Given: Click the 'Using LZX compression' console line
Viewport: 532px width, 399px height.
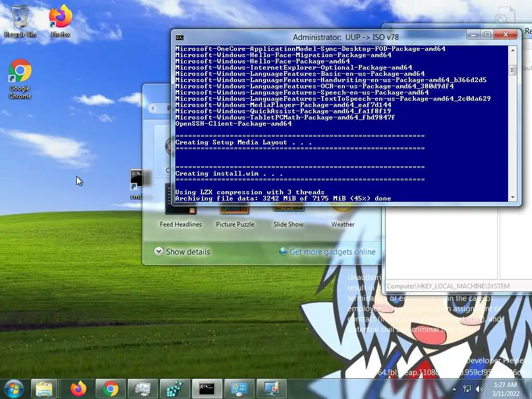Looking at the screenshot, I should (250, 192).
